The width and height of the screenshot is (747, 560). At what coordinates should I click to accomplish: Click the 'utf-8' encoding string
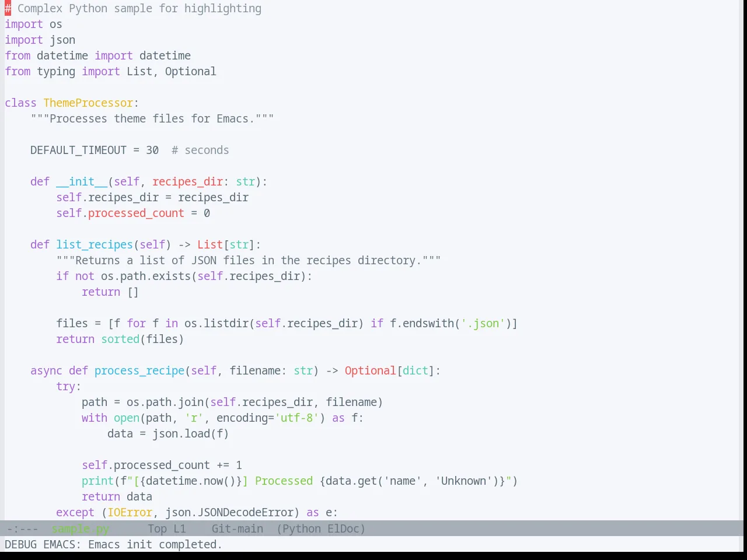pos(296,418)
